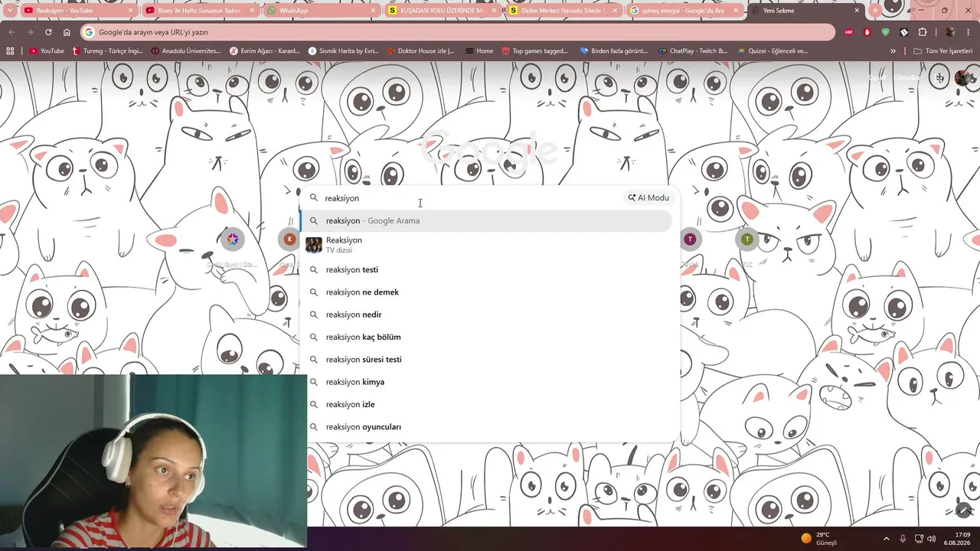Image resolution: width=980 pixels, height=551 pixels.
Task: Open the AdBlock Plus (ABP) extension icon
Action: [849, 32]
